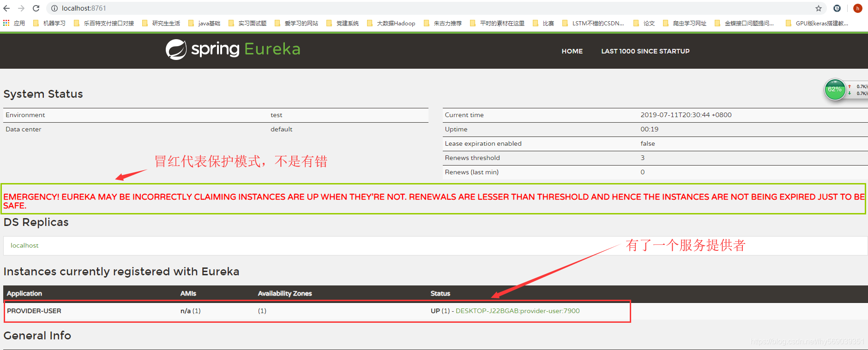Follow the localhost link under DS Replicas
The width and height of the screenshot is (868, 350).
24,246
